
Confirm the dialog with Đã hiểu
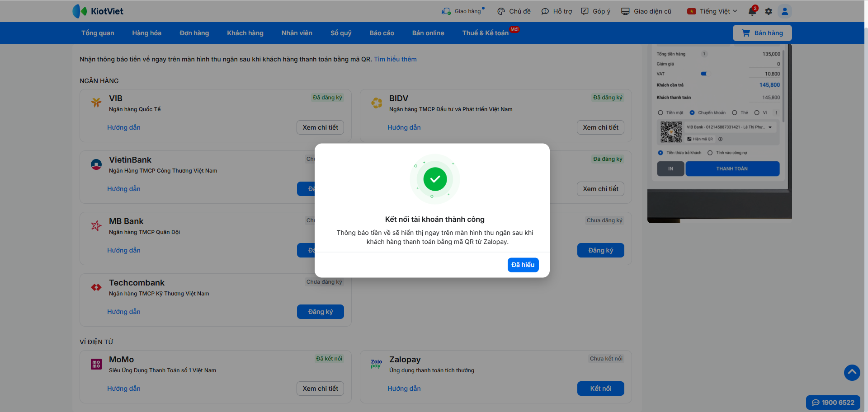(x=523, y=265)
